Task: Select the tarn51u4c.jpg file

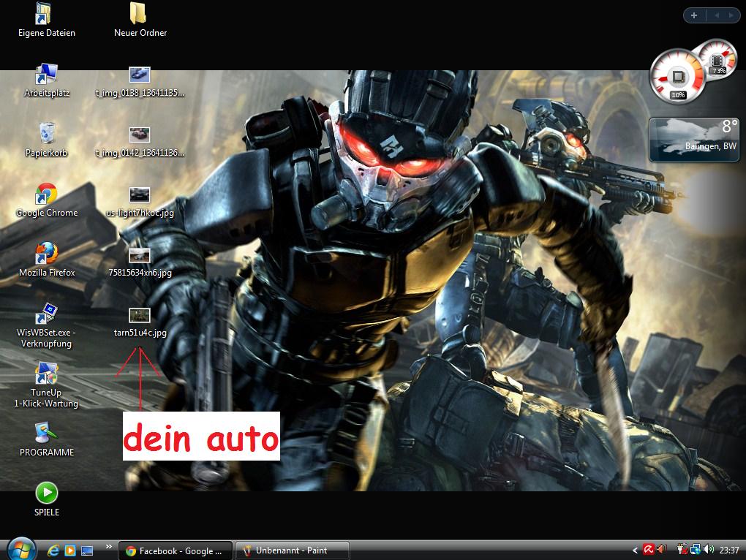Action: pos(140,322)
